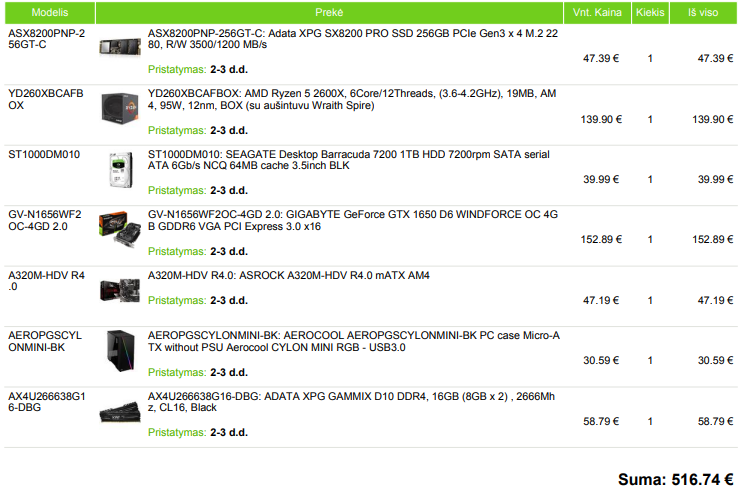Sort by the Vnt. Kaina column header
Screen dimensions: 743x490
pos(597,12)
